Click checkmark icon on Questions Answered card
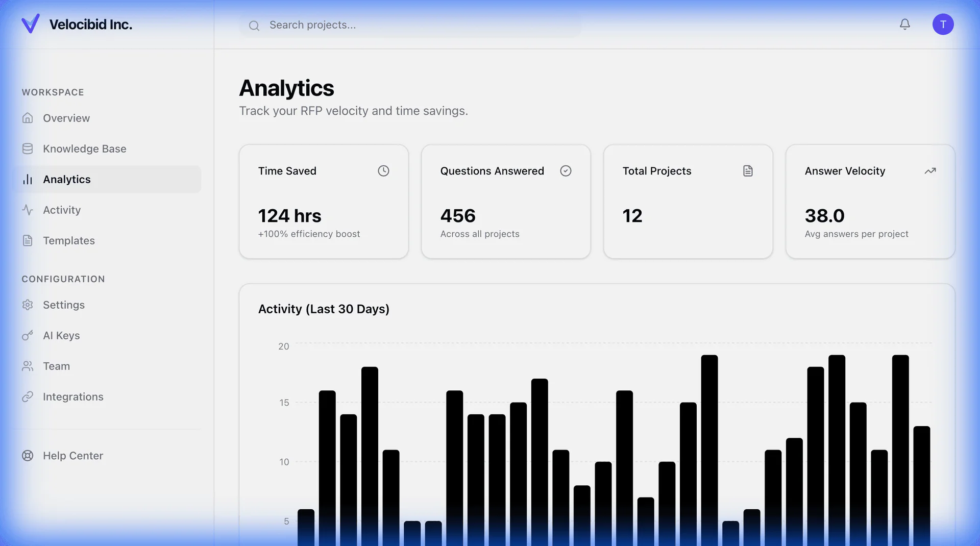The image size is (980, 546). [x=566, y=171]
